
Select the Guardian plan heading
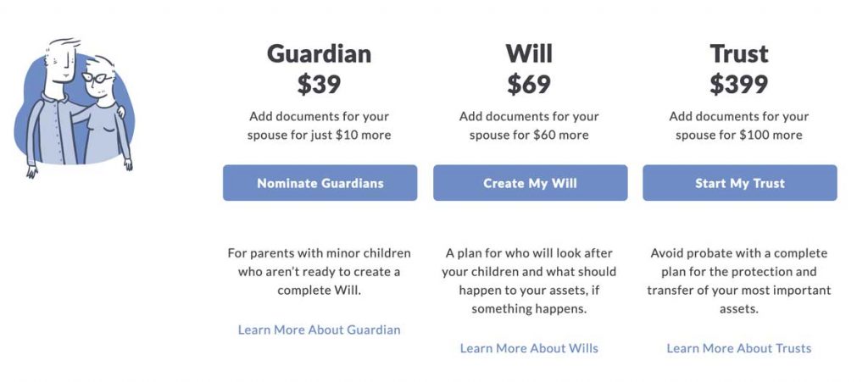point(319,53)
